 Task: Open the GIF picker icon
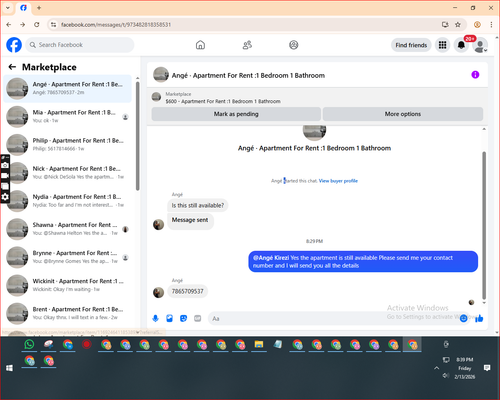click(198, 319)
